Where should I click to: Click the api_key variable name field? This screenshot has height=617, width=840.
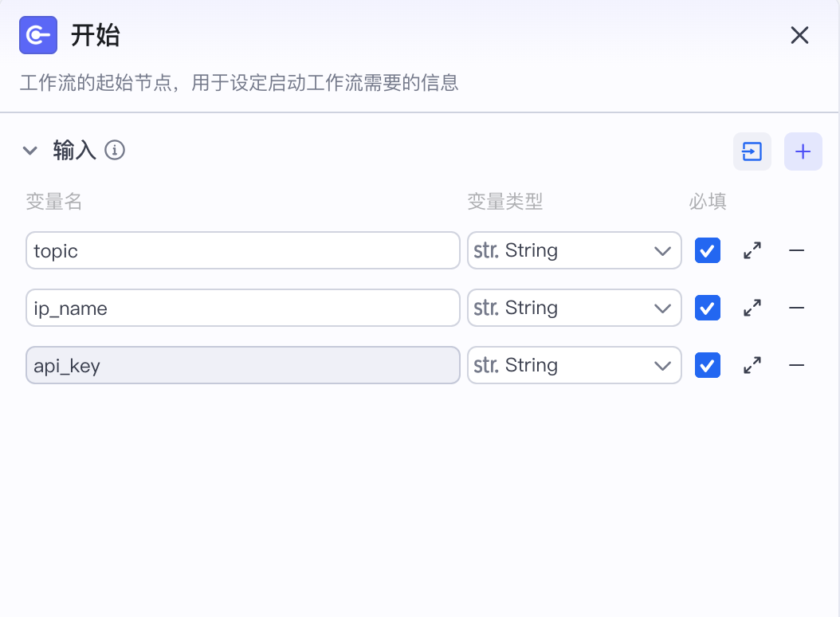pos(242,365)
